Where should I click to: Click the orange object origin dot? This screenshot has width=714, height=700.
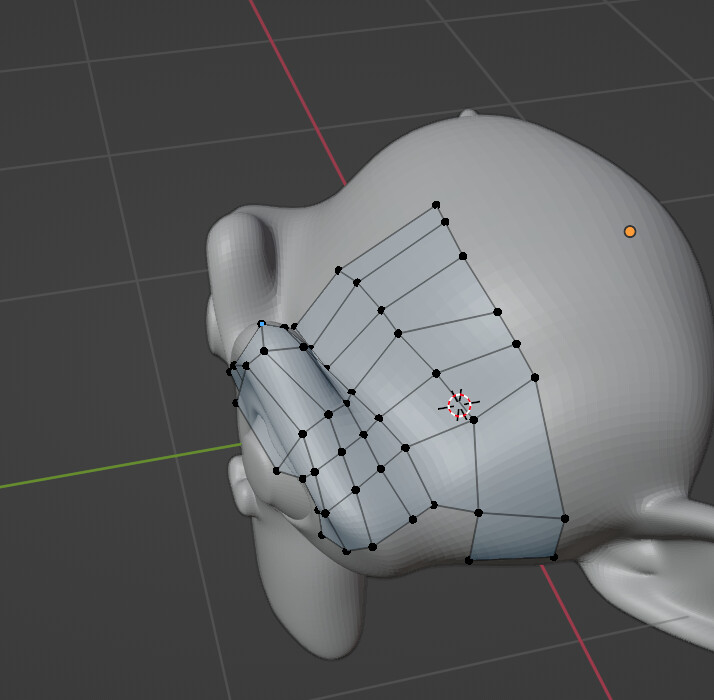tap(630, 231)
